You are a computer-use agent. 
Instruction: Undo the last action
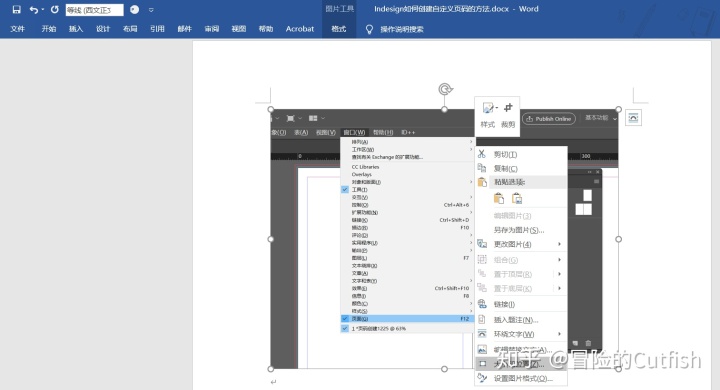click(34, 10)
